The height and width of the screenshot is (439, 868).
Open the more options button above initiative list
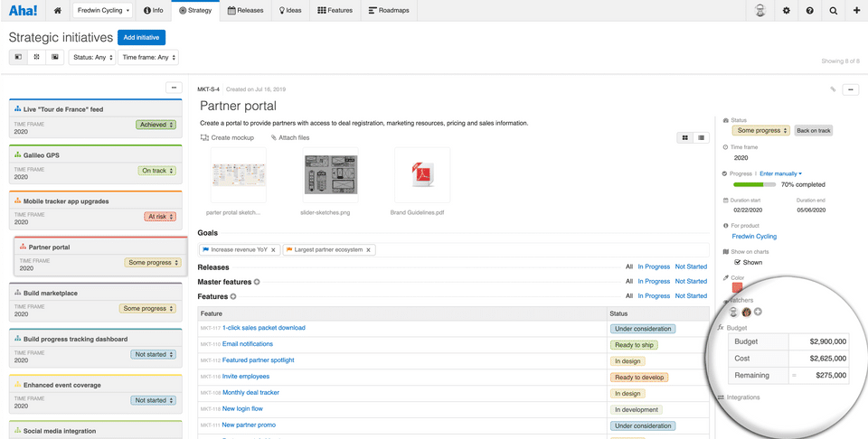(x=174, y=88)
